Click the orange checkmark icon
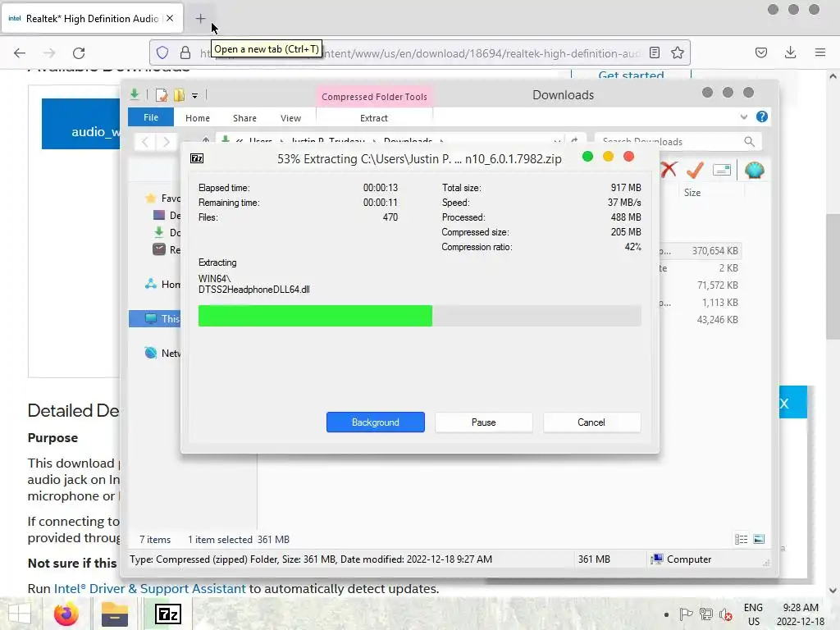The image size is (840, 630). pyautogui.click(x=695, y=171)
